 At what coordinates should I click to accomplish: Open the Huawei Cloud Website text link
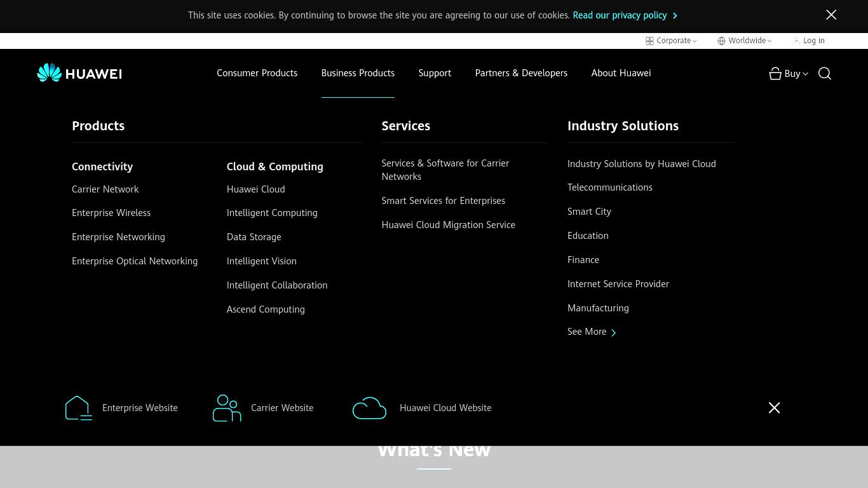445,408
